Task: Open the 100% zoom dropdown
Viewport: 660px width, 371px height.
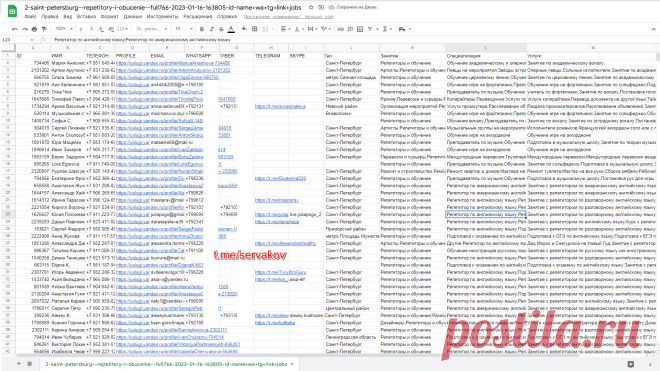Action: coord(64,29)
